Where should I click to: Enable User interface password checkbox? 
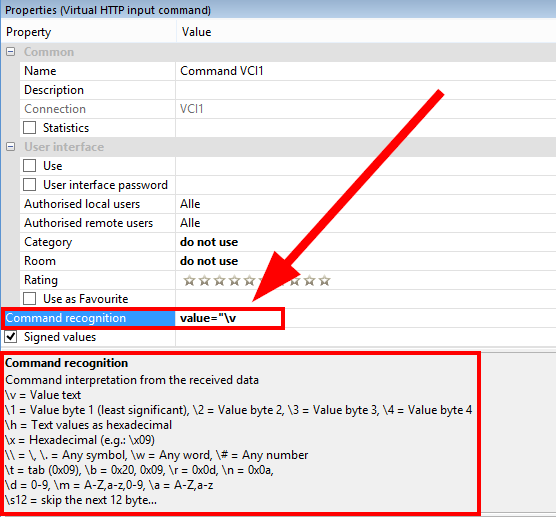pyautogui.click(x=29, y=185)
